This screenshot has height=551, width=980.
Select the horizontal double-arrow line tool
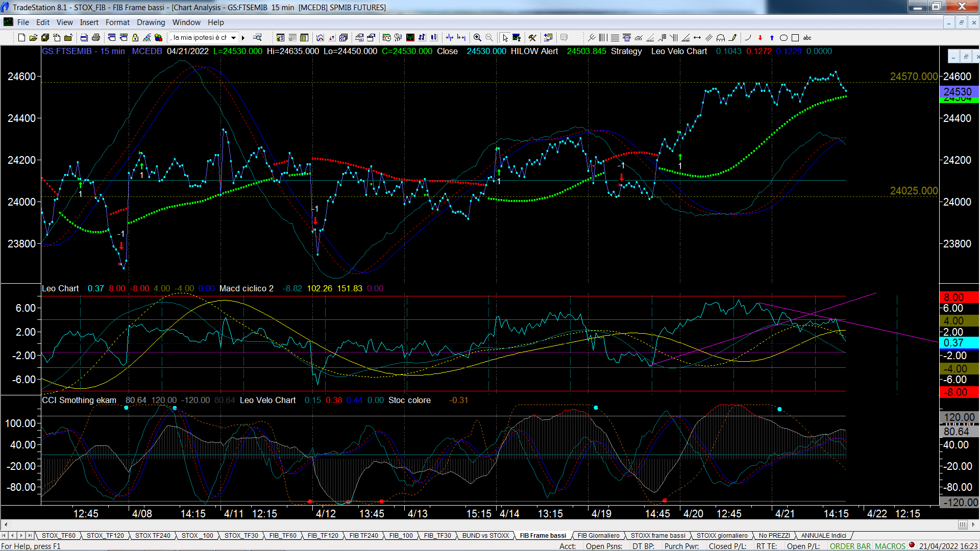tap(697, 38)
